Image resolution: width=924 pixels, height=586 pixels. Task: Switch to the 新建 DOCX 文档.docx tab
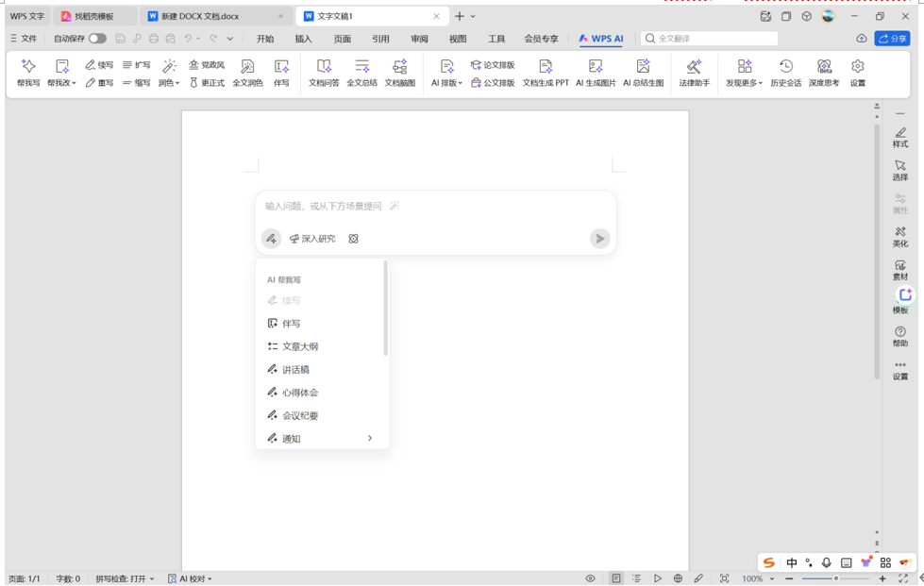coord(216,16)
